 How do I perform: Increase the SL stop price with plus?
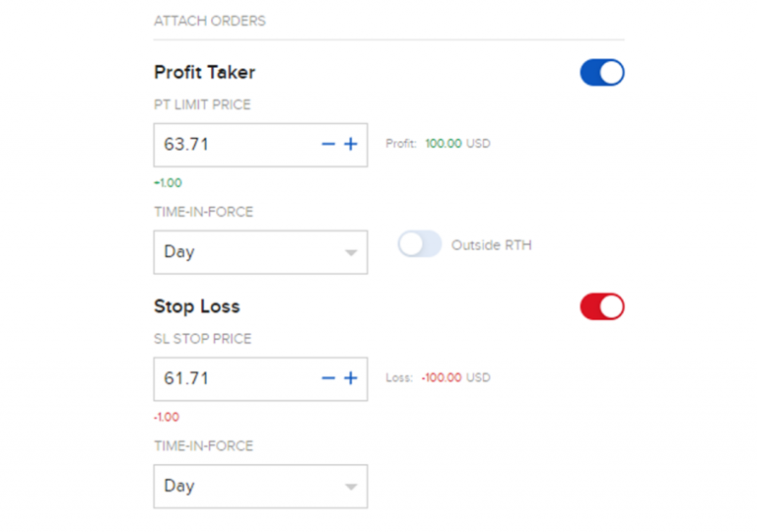point(350,379)
